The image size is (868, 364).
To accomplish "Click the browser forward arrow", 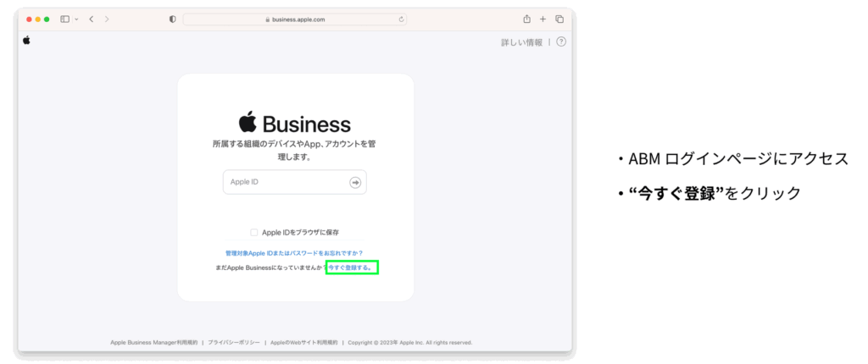I will [x=107, y=19].
